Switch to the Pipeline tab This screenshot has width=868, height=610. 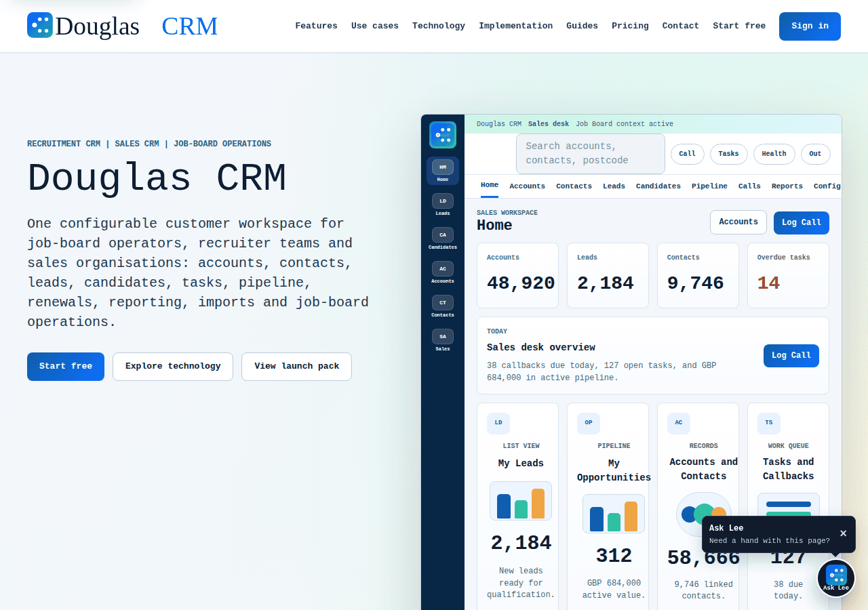click(709, 186)
